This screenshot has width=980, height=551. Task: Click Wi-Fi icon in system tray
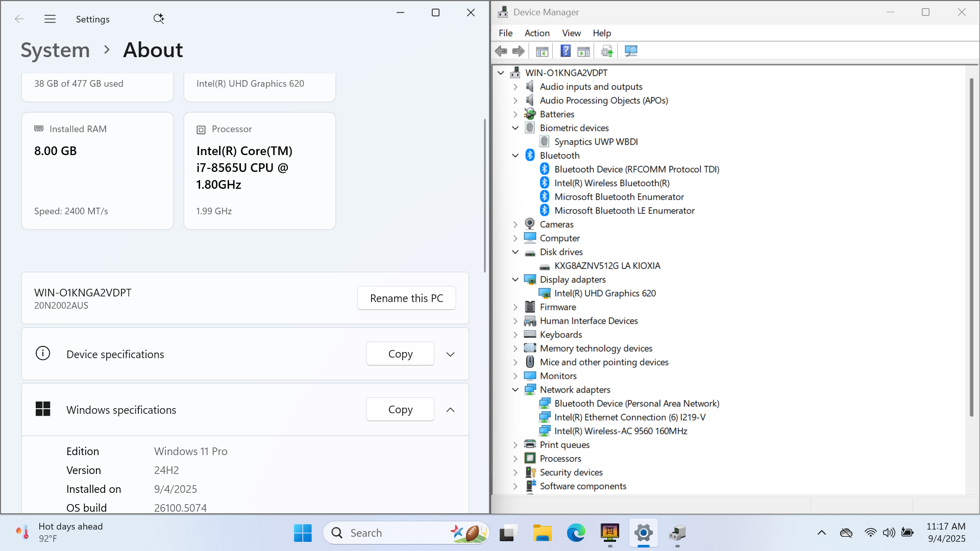point(871,533)
